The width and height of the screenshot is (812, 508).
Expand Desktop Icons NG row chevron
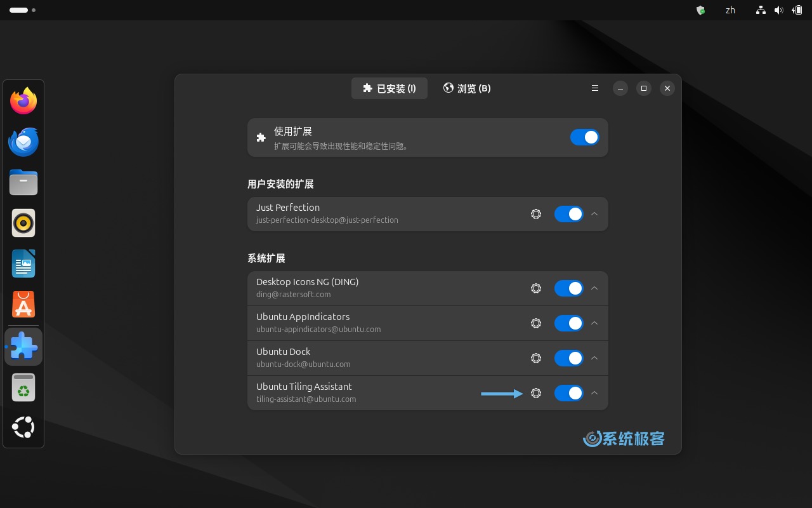[594, 288]
